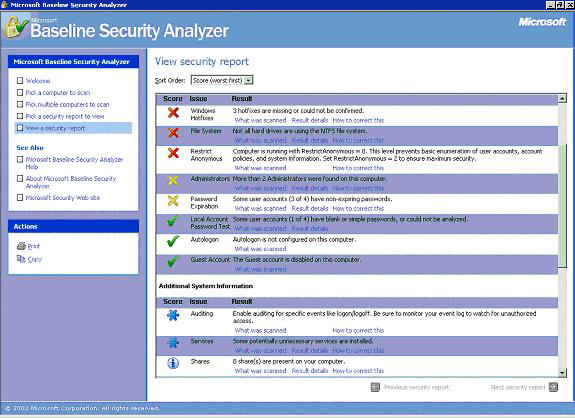The width and height of the screenshot is (575, 418).
Task: Click the red X icon for Restrict Anonymous
Action: [x=173, y=153]
